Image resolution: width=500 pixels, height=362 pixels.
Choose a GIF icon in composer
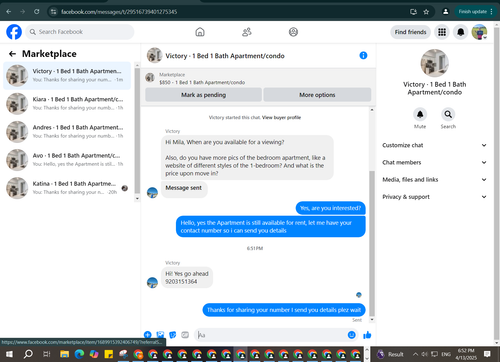185,335
